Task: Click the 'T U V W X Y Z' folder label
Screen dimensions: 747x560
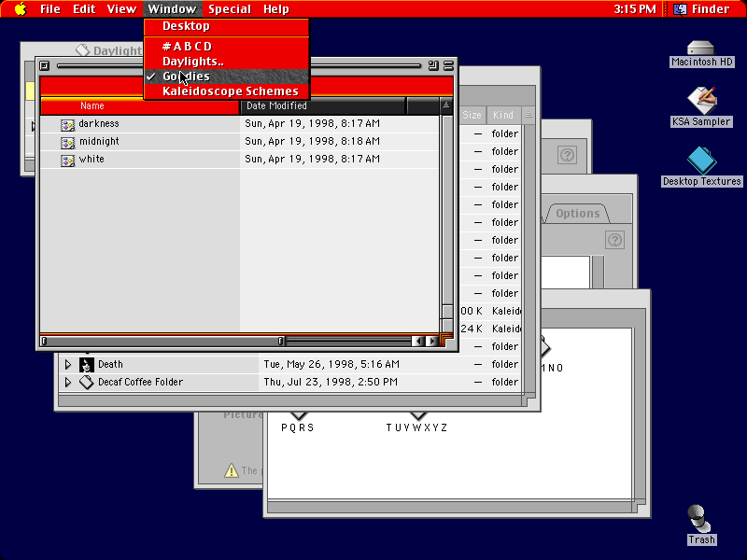Action: coord(416,427)
